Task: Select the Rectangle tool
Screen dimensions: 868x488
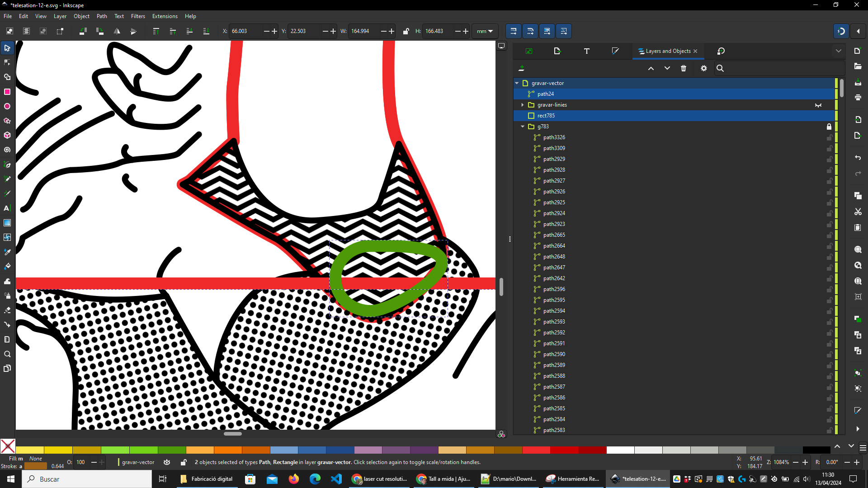Action: (7, 92)
